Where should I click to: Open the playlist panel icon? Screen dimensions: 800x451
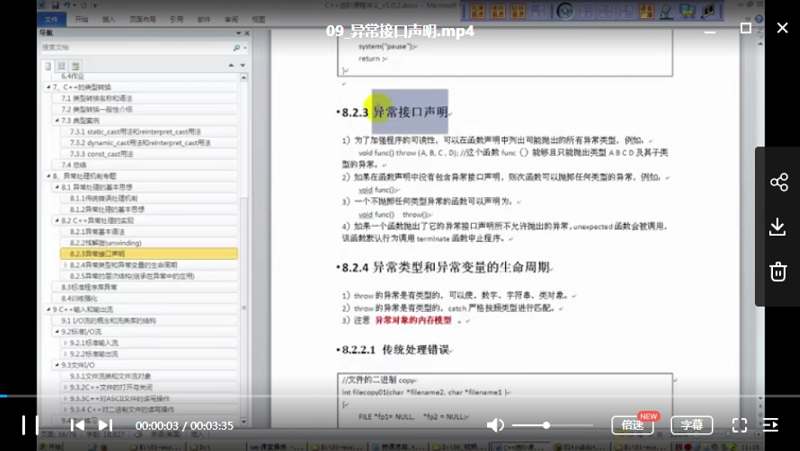point(770,425)
